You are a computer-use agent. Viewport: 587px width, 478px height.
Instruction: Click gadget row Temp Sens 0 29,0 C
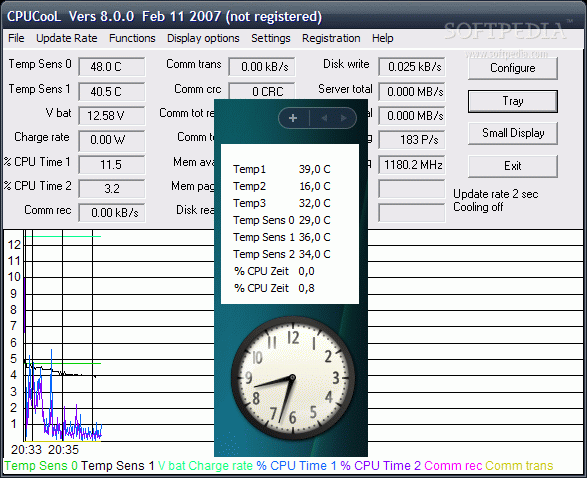coord(282,220)
